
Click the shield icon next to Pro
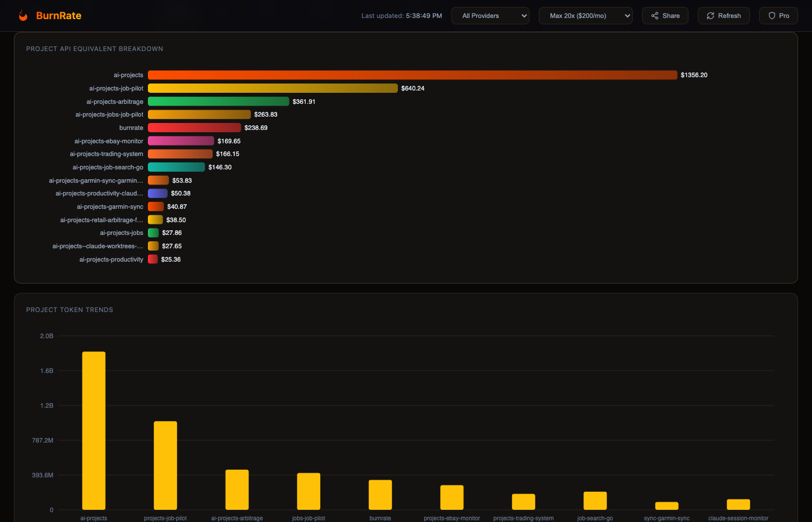(770, 16)
